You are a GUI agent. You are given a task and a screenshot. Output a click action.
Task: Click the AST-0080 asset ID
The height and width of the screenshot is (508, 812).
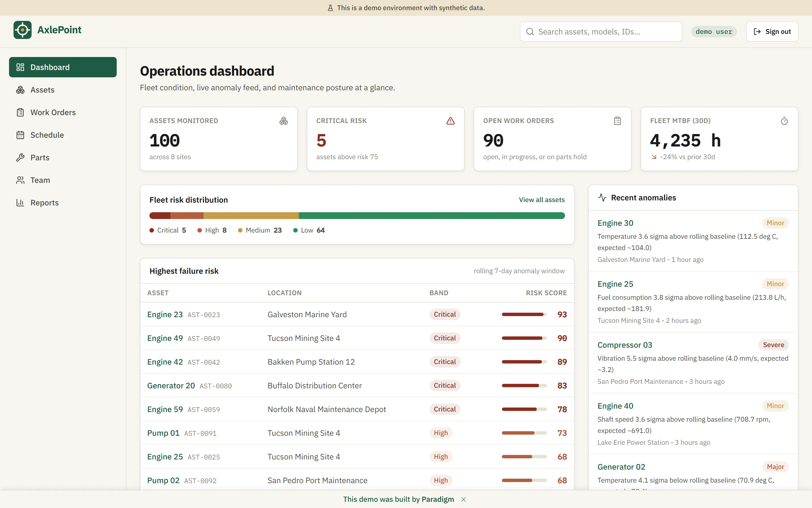click(216, 386)
